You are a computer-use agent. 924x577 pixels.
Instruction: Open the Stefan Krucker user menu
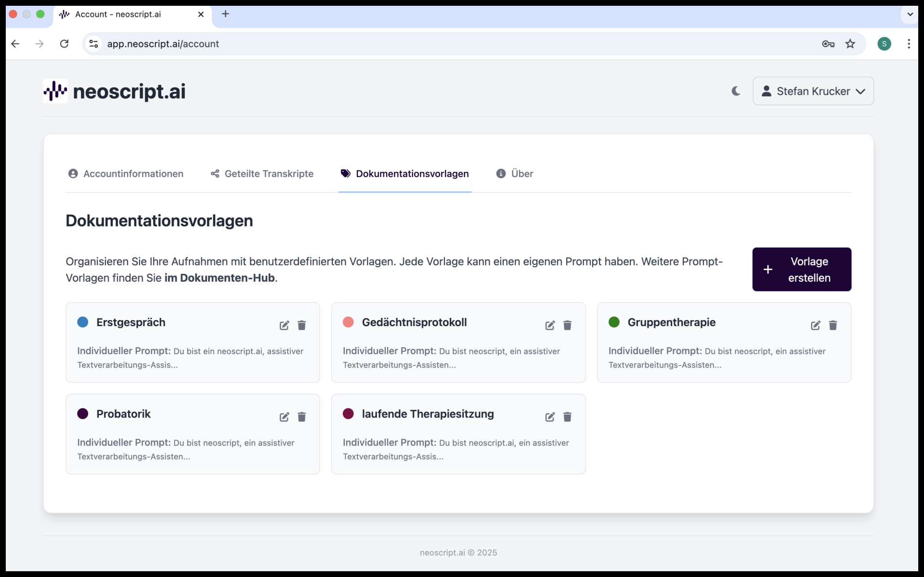click(813, 91)
